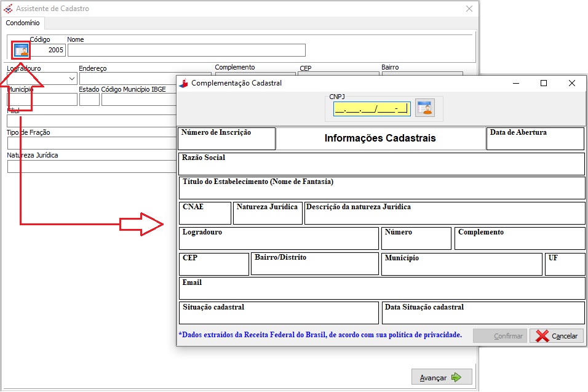Viewport: 588px width, 392px height.
Task: Click the UF box
Action: point(565,264)
